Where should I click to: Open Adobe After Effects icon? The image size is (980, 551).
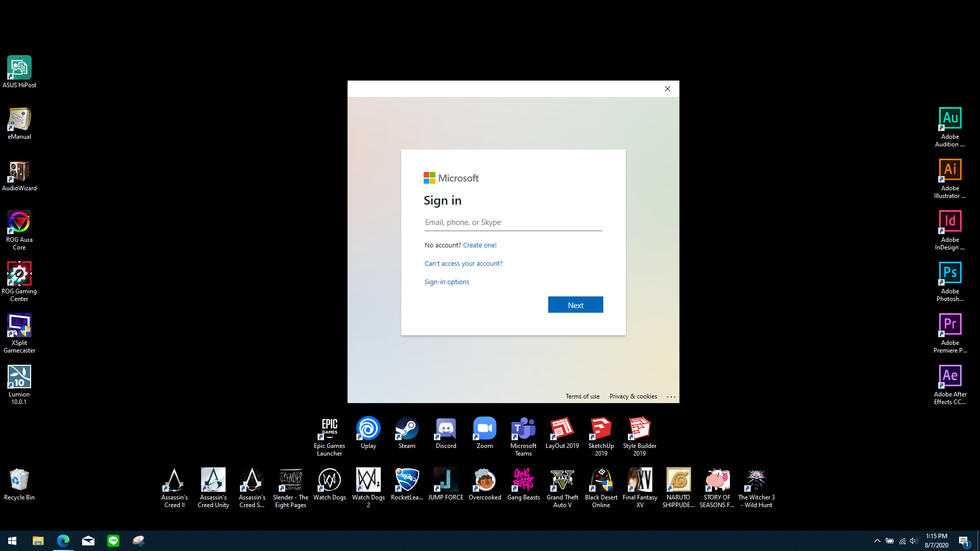(950, 384)
